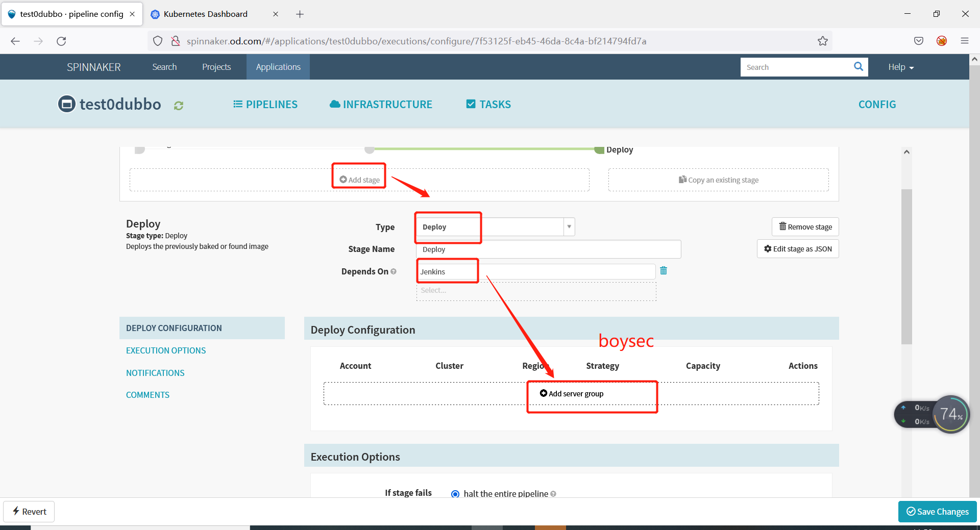Image resolution: width=980 pixels, height=530 pixels.
Task: Open the Type dropdown arrow
Action: click(569, 227)
